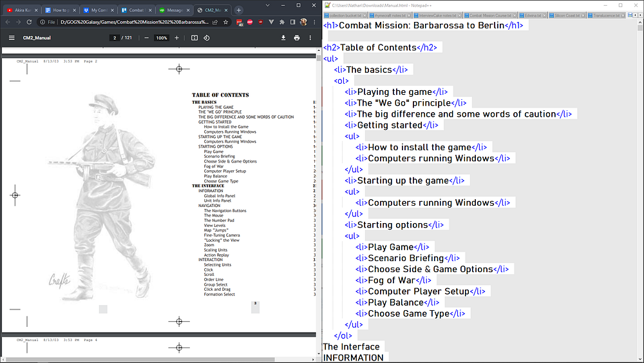
Task: Open Combat Mission Course.txt tab in Notepad++
Action: 490,15
